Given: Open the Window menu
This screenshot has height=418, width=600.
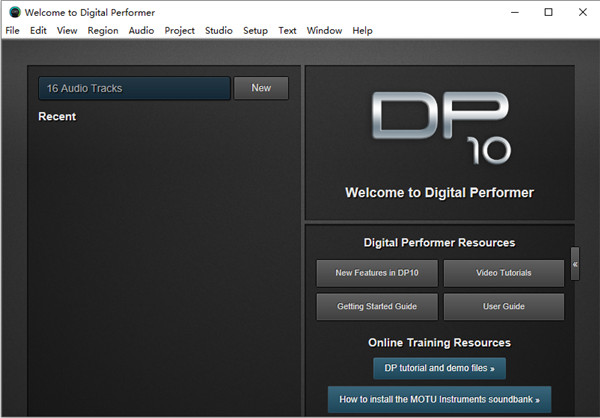Looking at the screenshot, I should [x=324, y=31].
